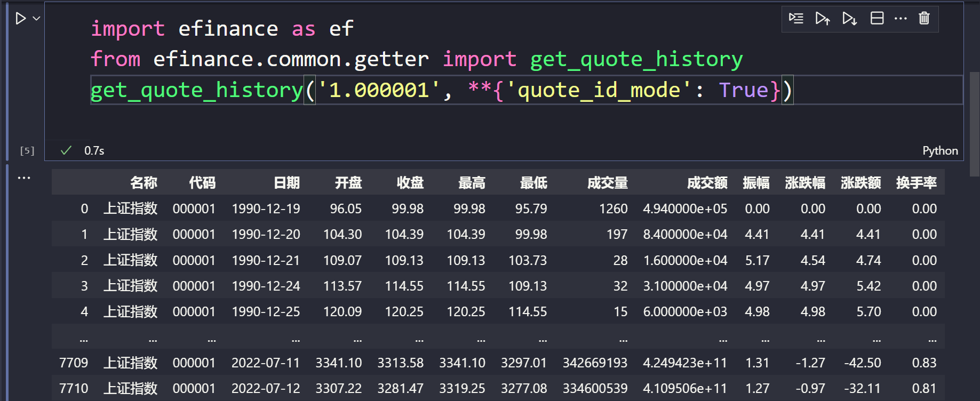Click column header 振幅
The height and width of the screenshot is (401, 980).
click(756, 183)
